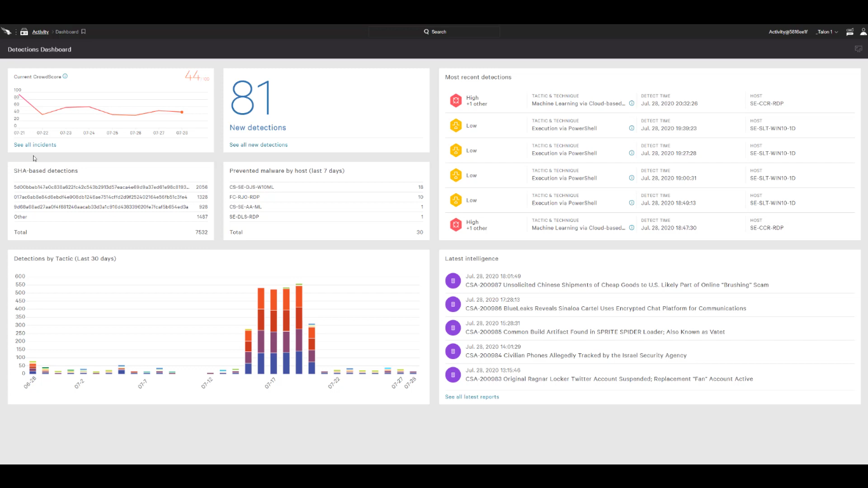The image size is (868, 488).
Task: Click the Total 30 value in prevented malware
Action: coord(419,232)
